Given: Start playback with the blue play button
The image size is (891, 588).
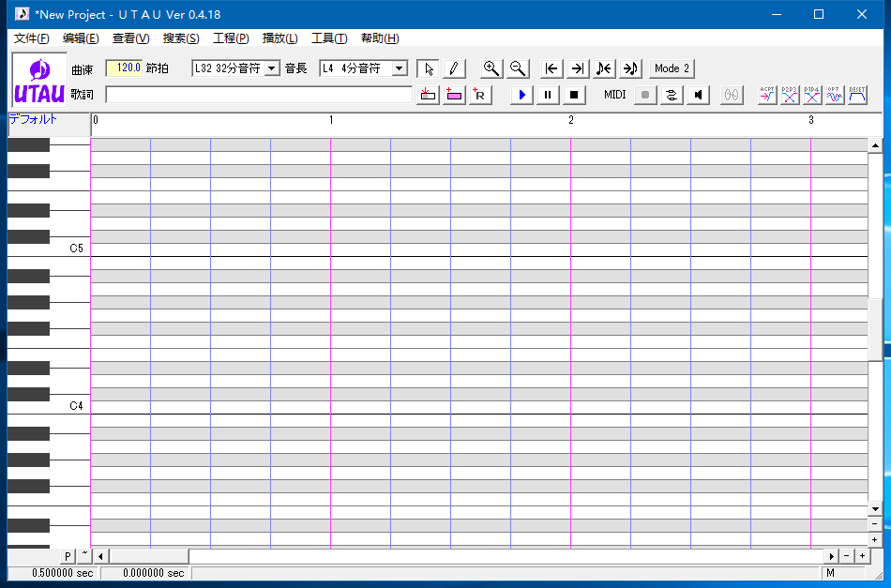Looking at the screenshot, I should pyautogui.click(x=522, y=95).
